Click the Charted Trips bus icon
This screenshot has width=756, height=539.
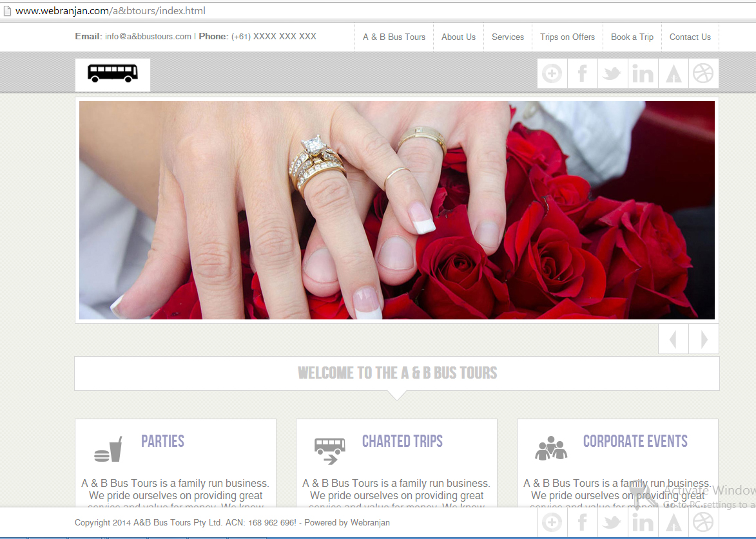(330, 450)
